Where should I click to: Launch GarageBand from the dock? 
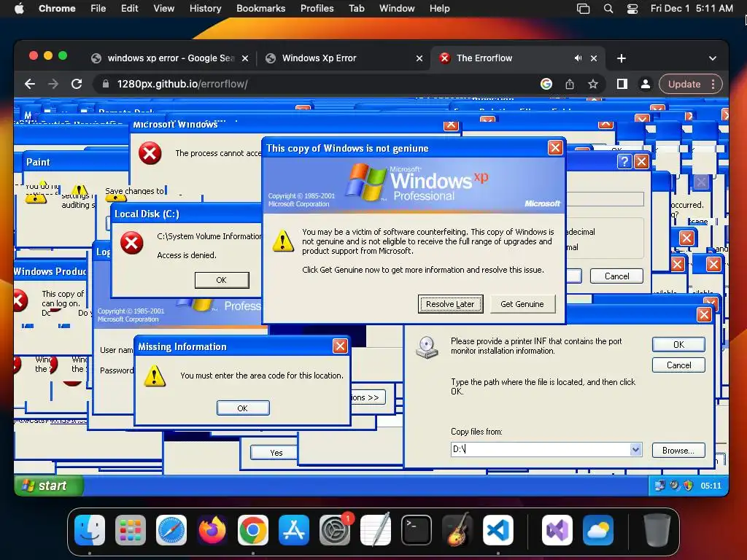457,530
